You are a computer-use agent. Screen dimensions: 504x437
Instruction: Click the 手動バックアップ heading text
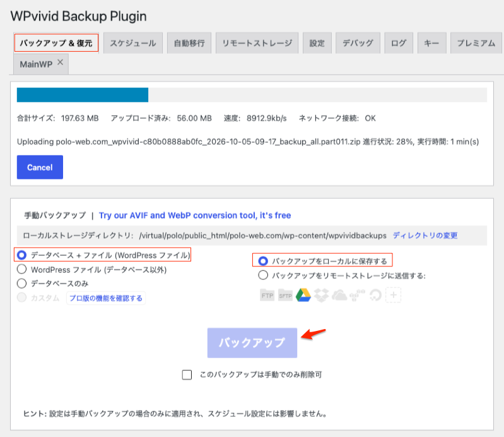click(x=56, y=215)
